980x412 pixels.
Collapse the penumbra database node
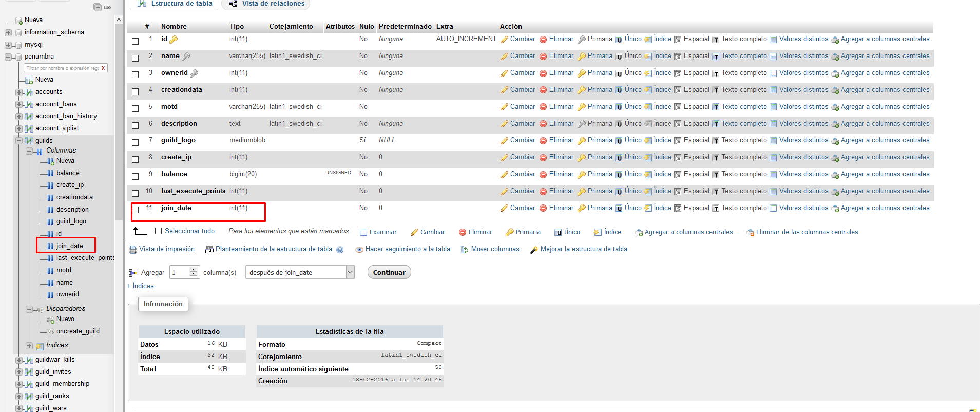click(x=8, y=57)
